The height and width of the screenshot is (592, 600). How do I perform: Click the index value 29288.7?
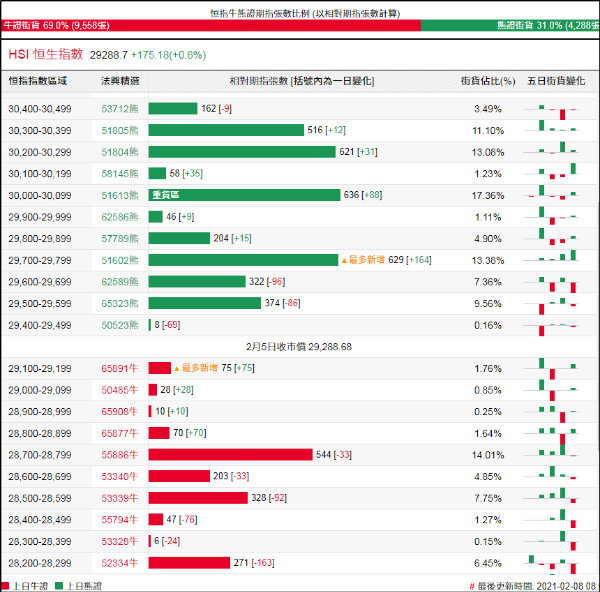[109, 55]
